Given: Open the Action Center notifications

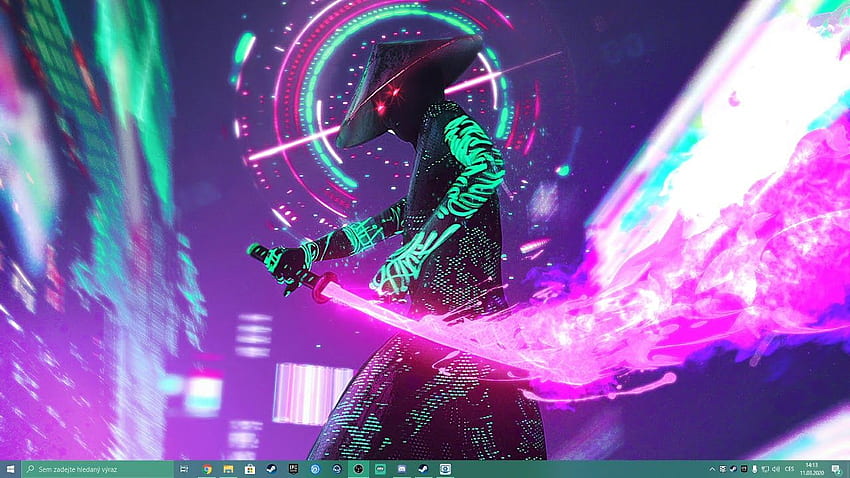Looking at the screenshot, I should pyautogui.click(x=836, y=469).
